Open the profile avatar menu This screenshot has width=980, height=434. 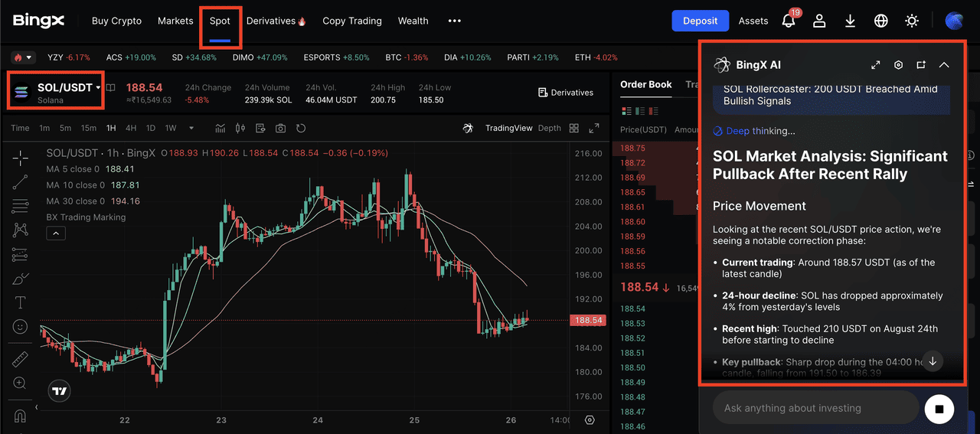coord(955,21)
